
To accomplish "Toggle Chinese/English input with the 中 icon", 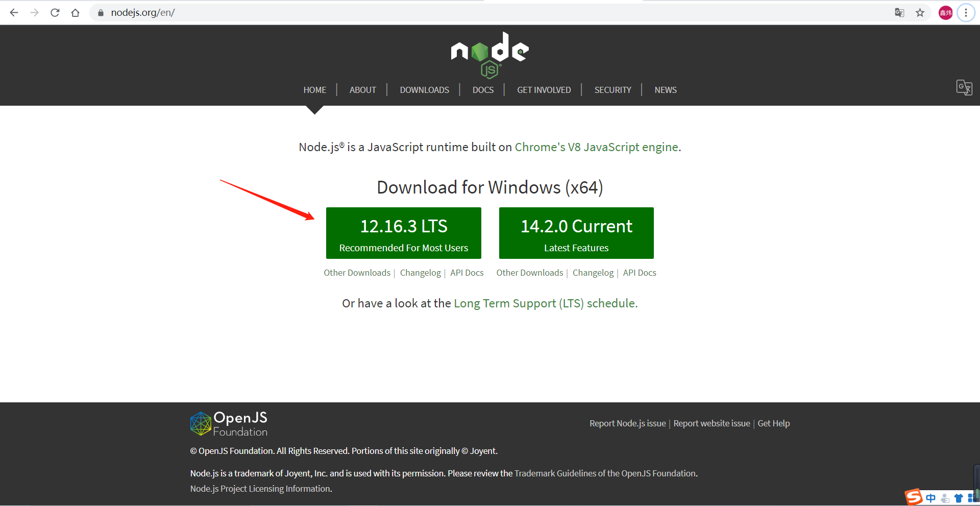I will tap(931, 497).
